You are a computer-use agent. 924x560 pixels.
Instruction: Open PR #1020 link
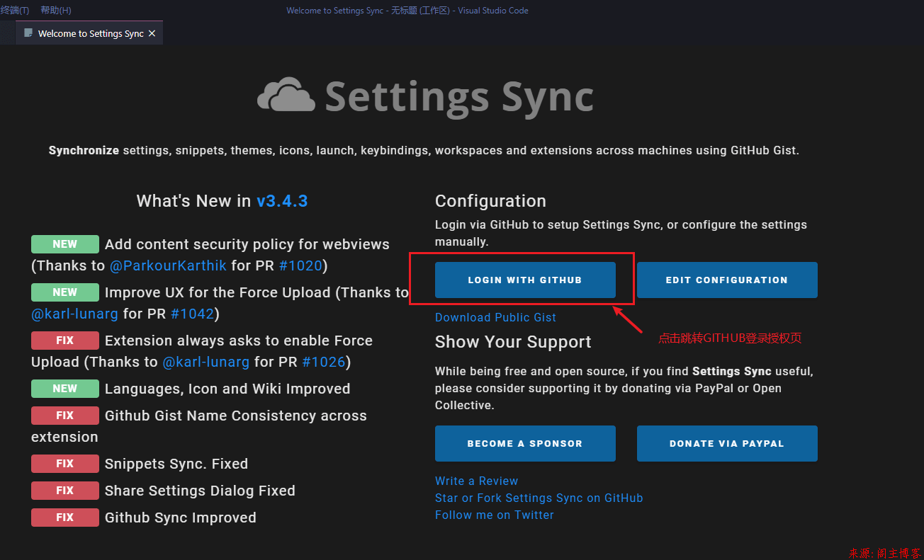[x=300, y=265]
